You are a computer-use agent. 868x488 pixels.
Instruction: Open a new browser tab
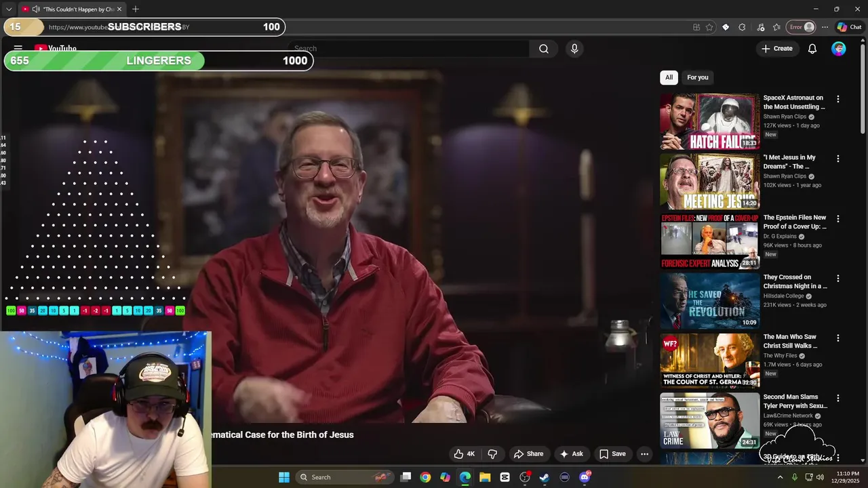click(136, 9)
